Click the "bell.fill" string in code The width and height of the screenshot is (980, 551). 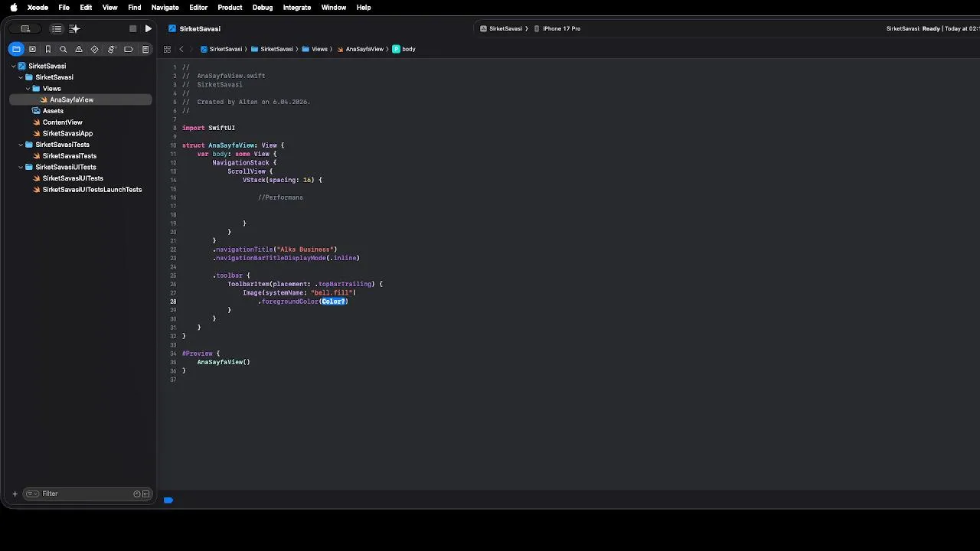pos(332,292)
